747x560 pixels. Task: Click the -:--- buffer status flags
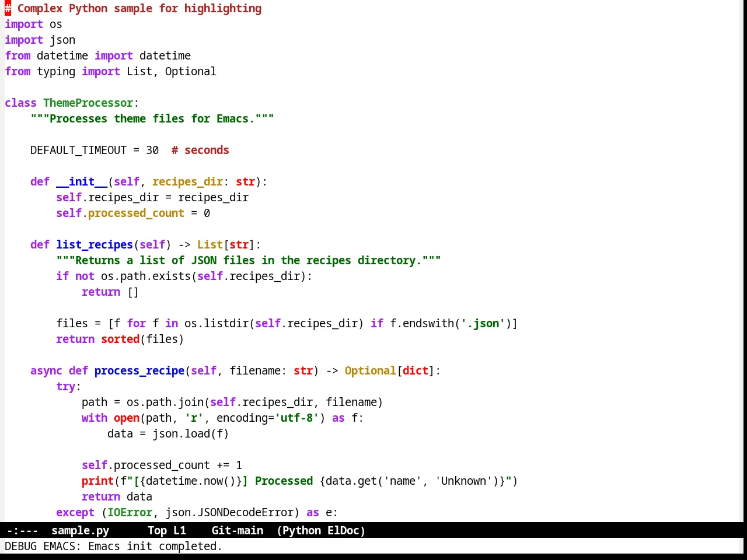[x=22, y=530]
